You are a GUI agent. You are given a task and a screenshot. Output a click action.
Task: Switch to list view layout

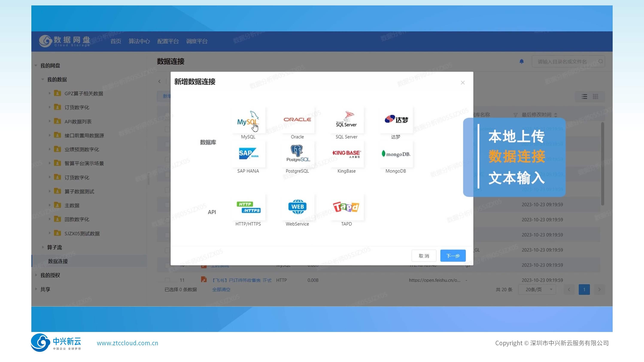(584, 96)
